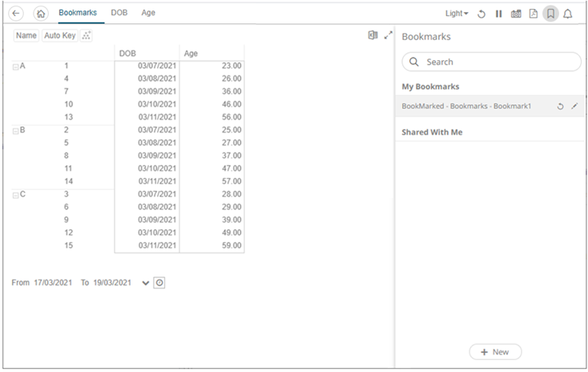
Task: Pause real-time updates with pause icon
Action: coord(498,14)
